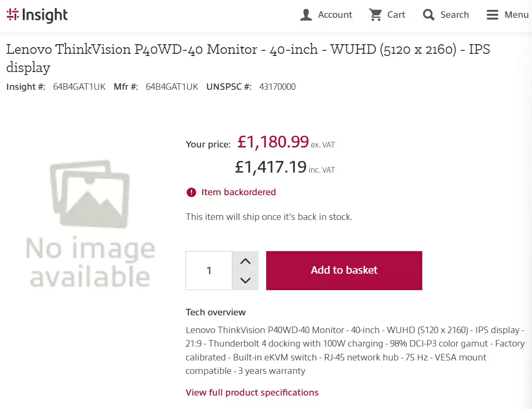532x409 pixels.
Task: Click the quantity input field
Action: [209, 271]
